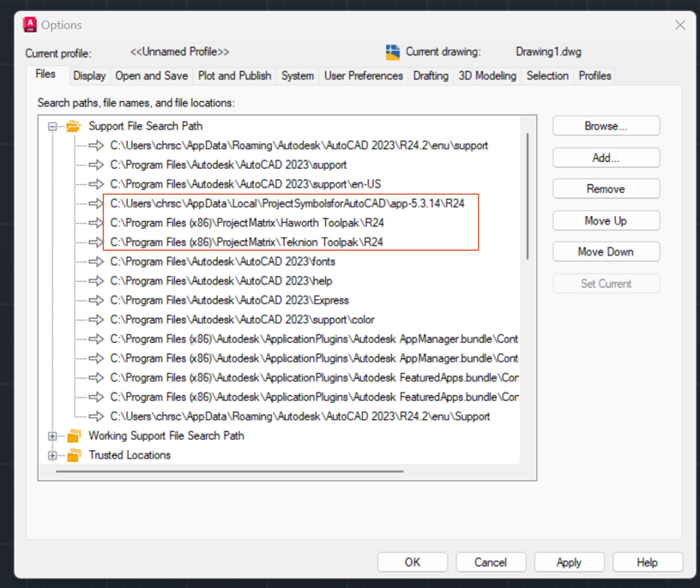Select the Working Support File Search Path item

pyautogui.click(x=166, y=436)
